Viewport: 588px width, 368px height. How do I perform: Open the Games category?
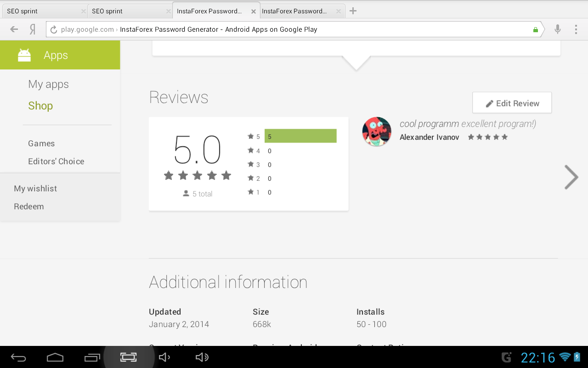[x=41, y=144]
